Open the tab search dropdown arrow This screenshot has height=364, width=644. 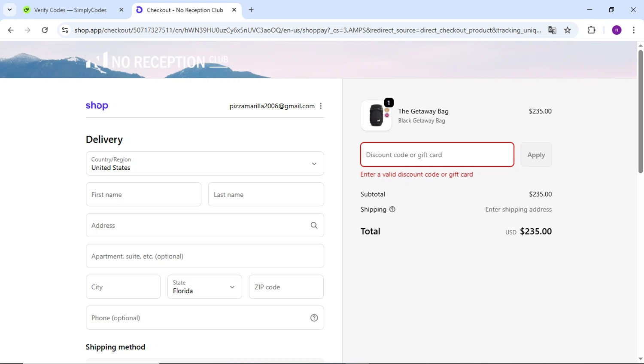coord(9,9)
